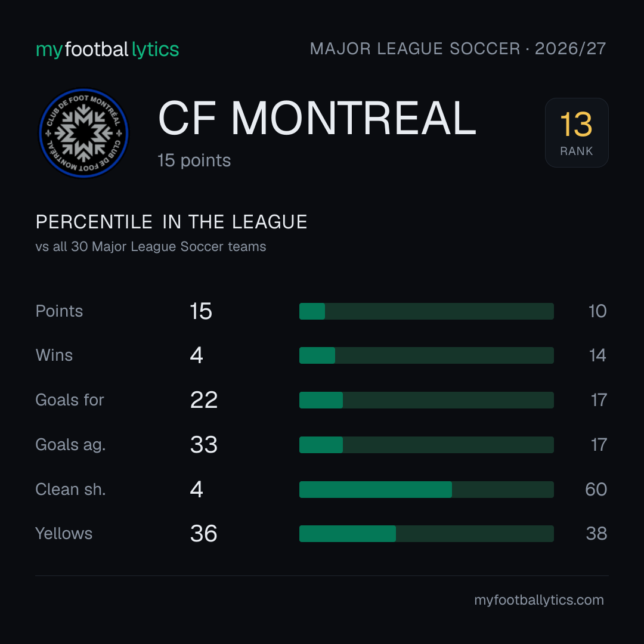The width and height of the screenshot is (644, 644).
Task: Click the Wins percentile bar
Action: point(426,355)
